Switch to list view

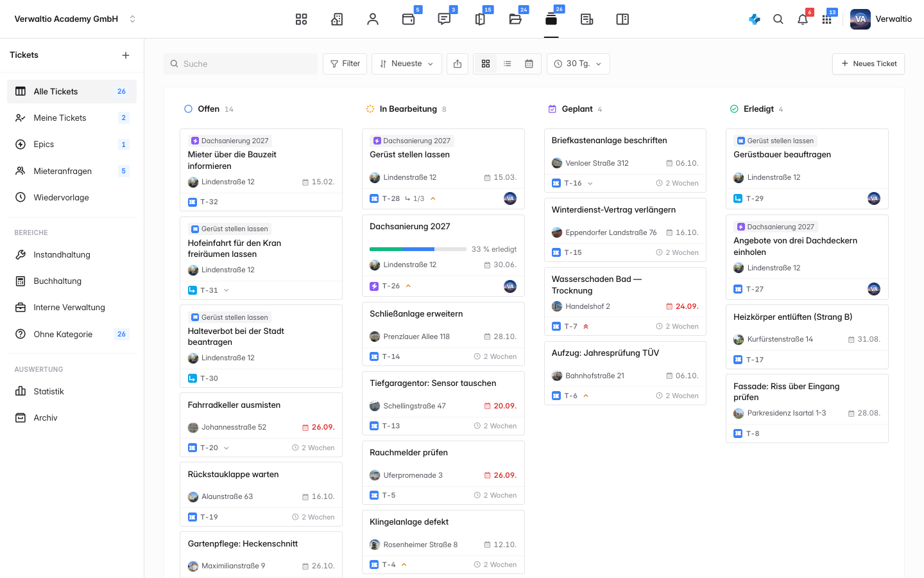(508, 64)
